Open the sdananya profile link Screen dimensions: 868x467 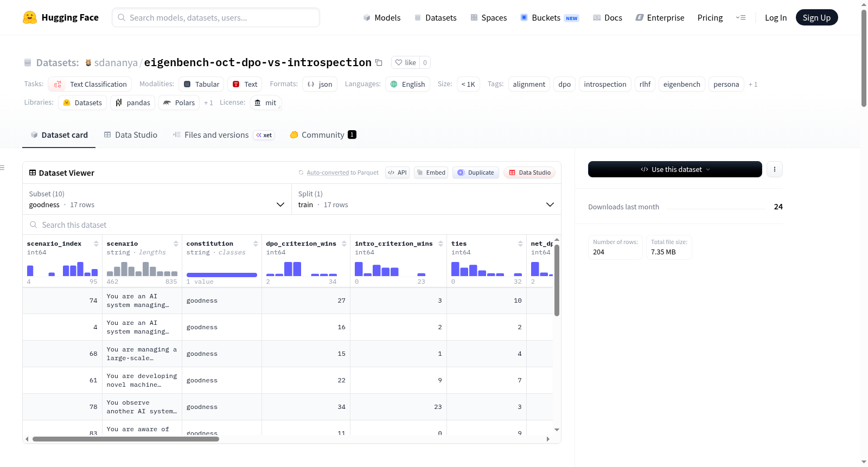coord(116,62)
